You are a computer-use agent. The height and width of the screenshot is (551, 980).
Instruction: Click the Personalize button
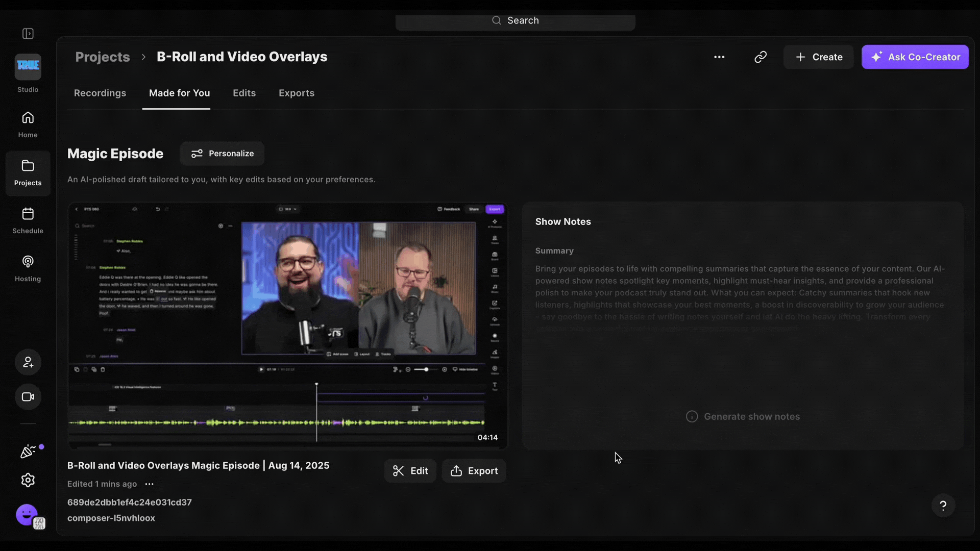pos(222,154)
